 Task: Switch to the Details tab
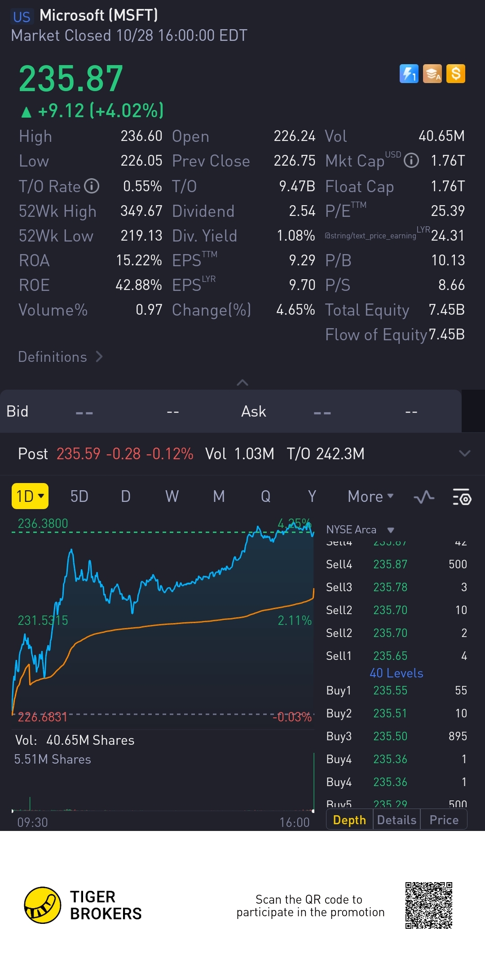397,820
